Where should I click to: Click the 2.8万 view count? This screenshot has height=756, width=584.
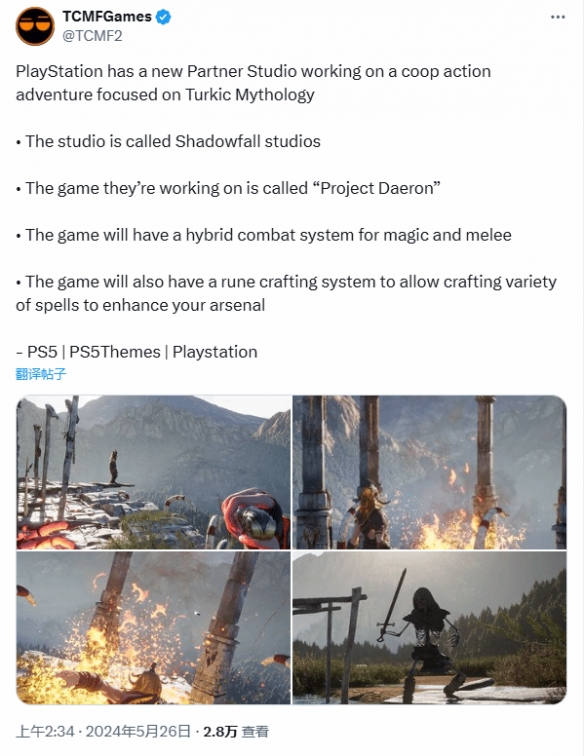point(220,731)
